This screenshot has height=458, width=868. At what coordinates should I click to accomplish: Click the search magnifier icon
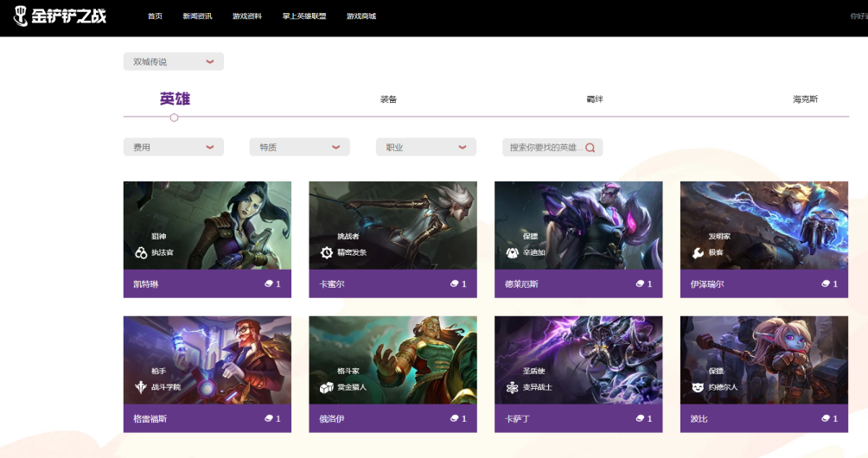[x=590, y=148]
